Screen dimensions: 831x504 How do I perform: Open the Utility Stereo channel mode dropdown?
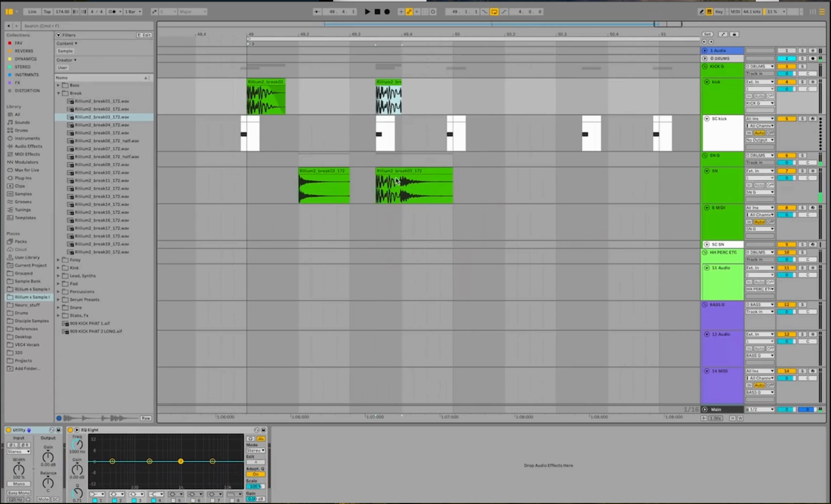pos(19,451)
